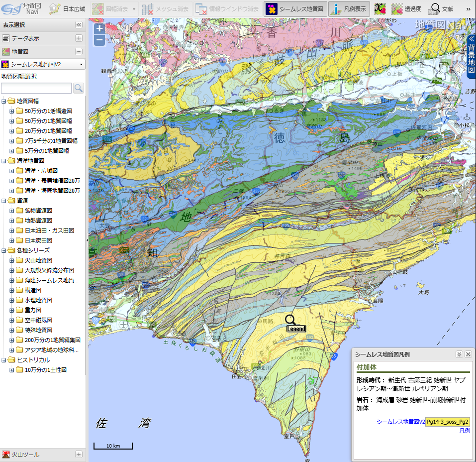Image resolution: width=476 pixels, height=462 pixels.
Task: Click the 特殊地質図 folder icon
Action: pos(19,330)
